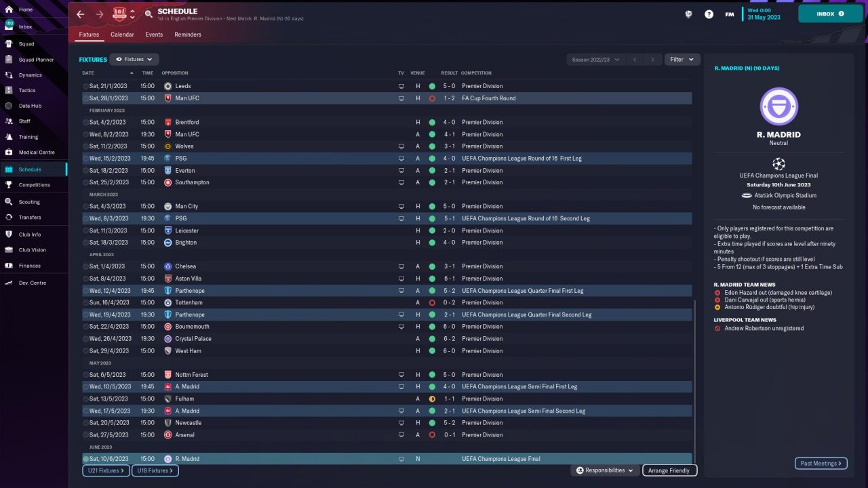Viewport: 868px width, 488px height.
Task: Open the FM menu icon
Action: (730, 14)
